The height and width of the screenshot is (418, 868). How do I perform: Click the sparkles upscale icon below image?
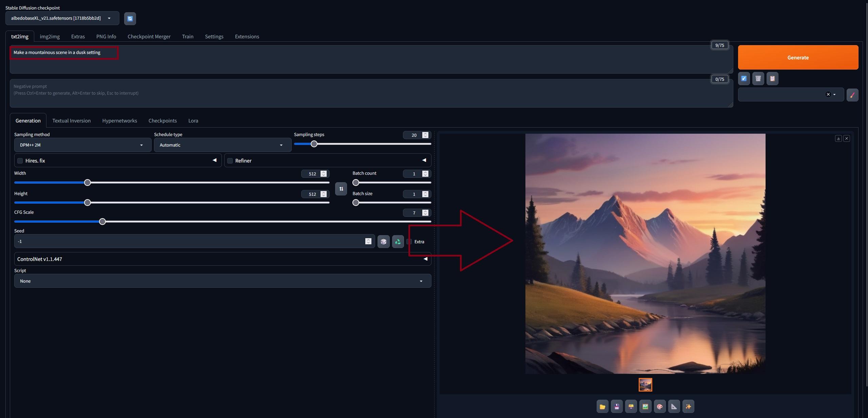688,406
